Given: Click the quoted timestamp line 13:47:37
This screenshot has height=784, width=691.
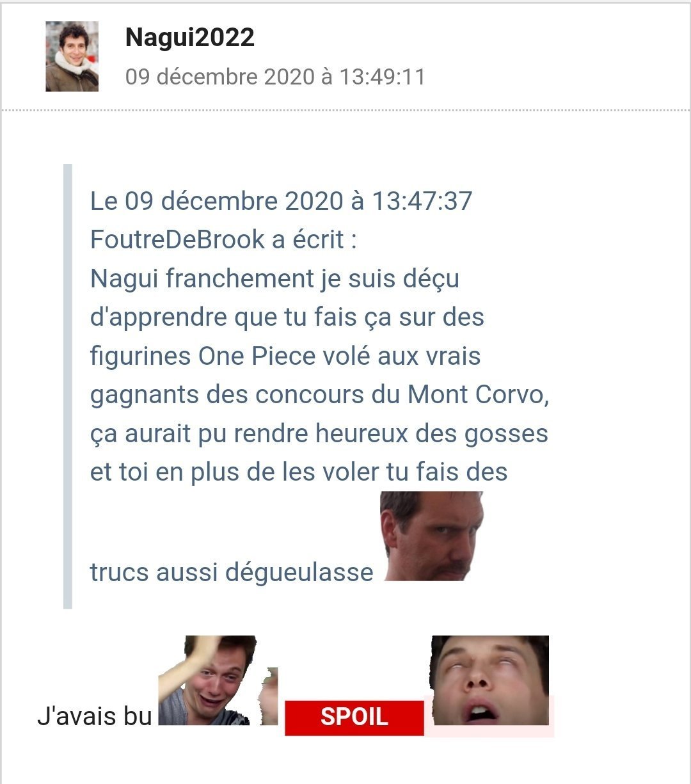Looking at the screenshot, I should (x=281, y=201).
